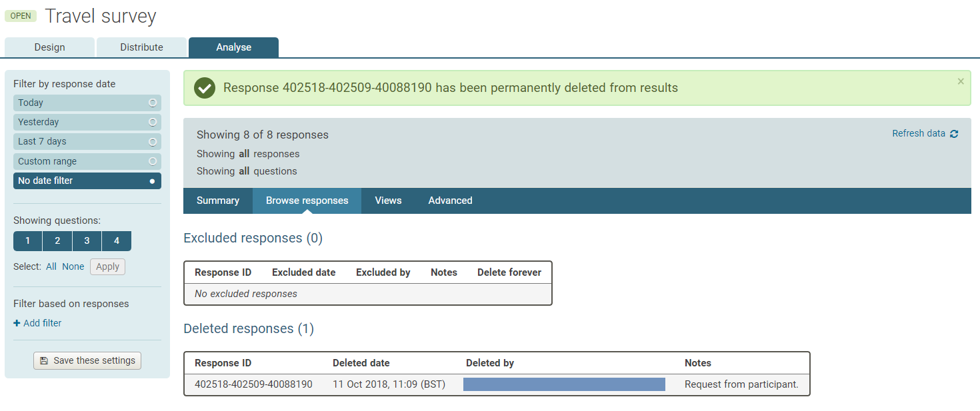Switch to the Design tab
This screenshot has width=980, height=411.
(x=49, y=47)
